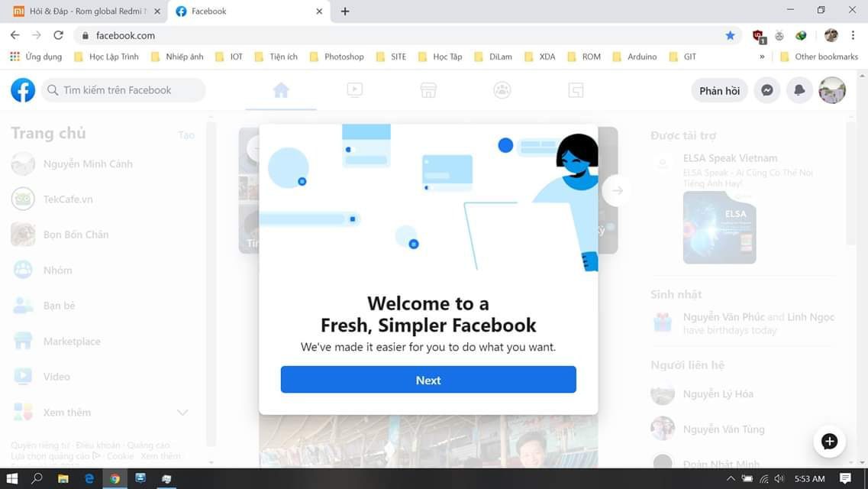Open the Other bookmarks folder

pos(818,57)
